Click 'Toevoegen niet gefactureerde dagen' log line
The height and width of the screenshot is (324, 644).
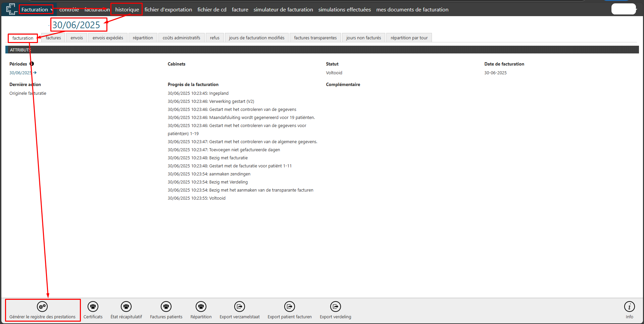(224, 150)
